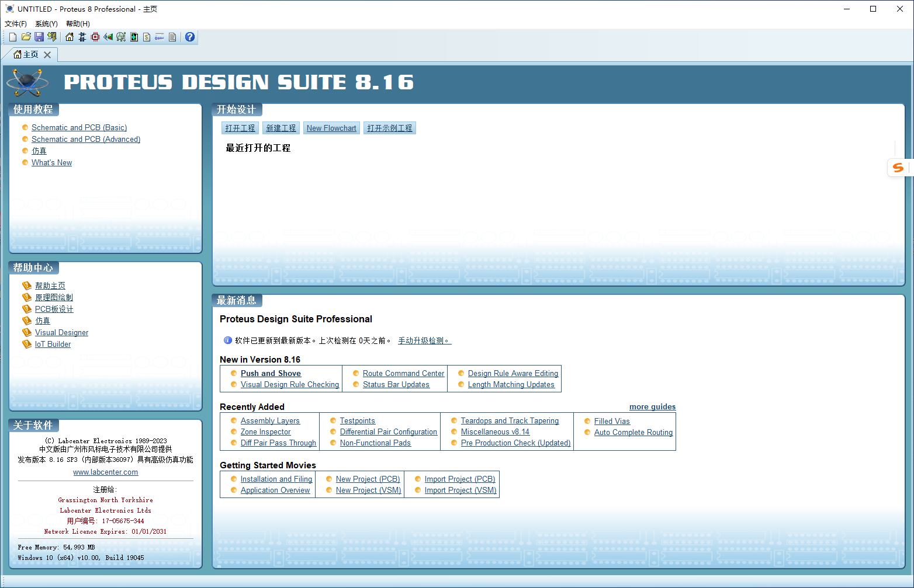
Task: Click the 新建工程 button
Action: click(x=281, y=128)
